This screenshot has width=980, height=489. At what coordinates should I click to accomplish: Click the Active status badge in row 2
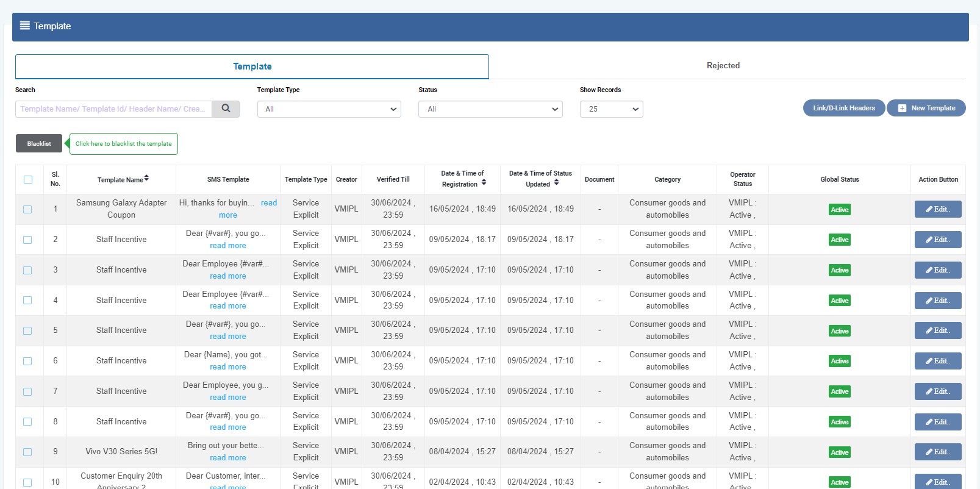[839, 240]
